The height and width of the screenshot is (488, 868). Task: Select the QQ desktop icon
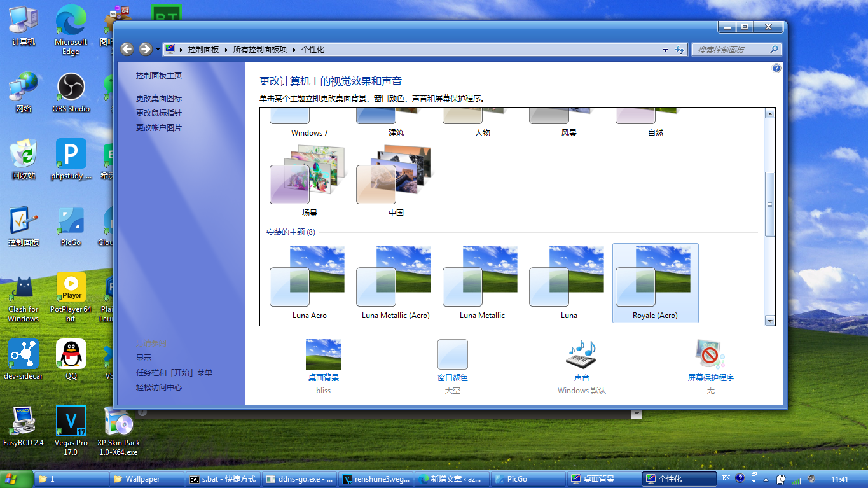(71, 359)
